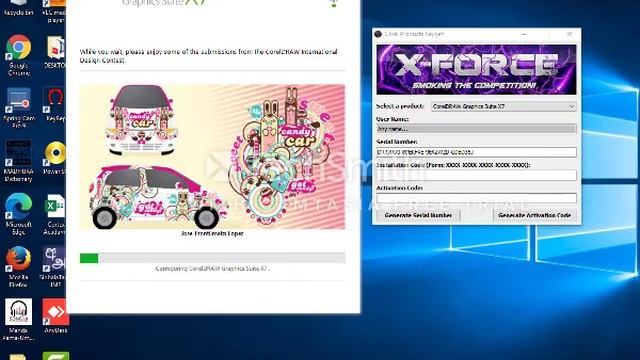Viewport: 640px width, 360px height.
Task: Click the User Name field in keygen
Action: 476,129
